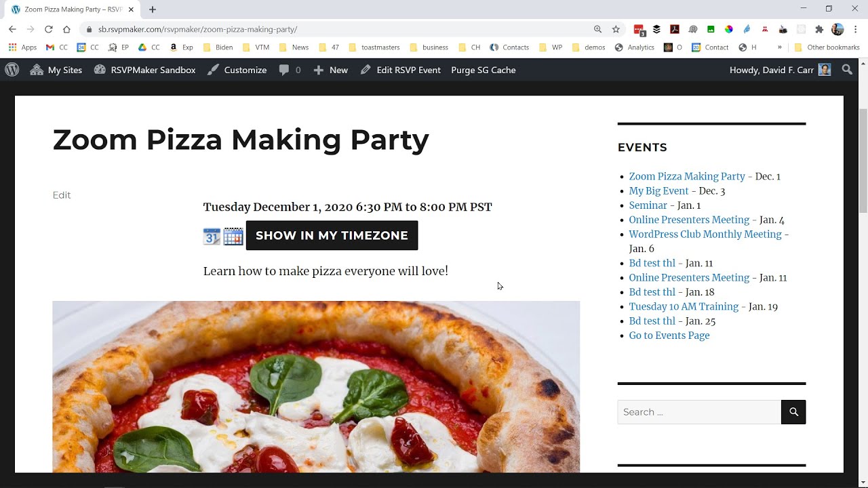Open the toastmasters bookmarks folder
The image size is (868, 488).
(x=374, y=47)
